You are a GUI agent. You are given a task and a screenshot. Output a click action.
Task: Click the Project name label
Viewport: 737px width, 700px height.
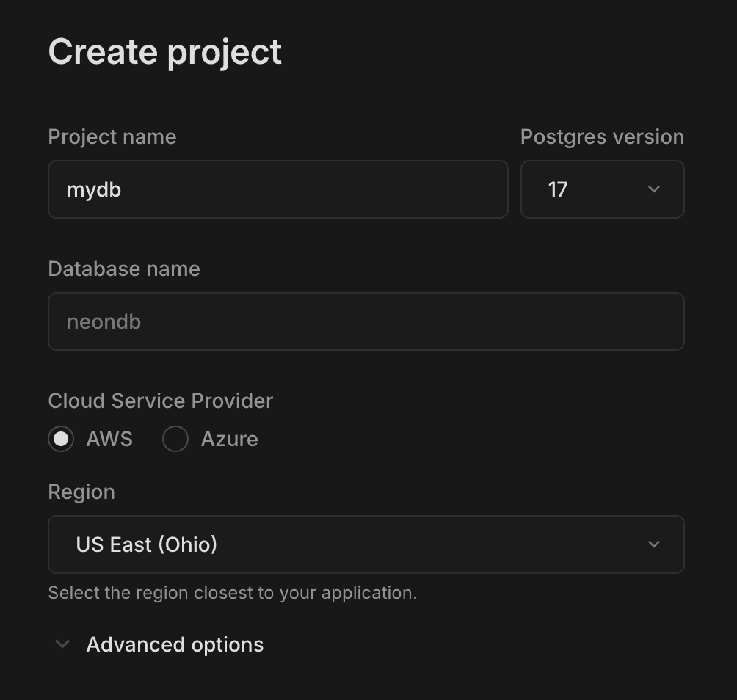[x=112, y=137]
